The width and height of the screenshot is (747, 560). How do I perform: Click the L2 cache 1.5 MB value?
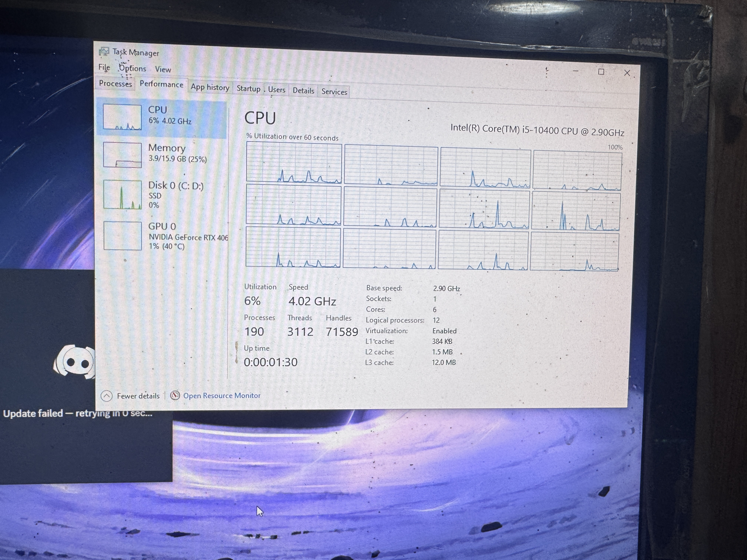[x=442, y=352]
